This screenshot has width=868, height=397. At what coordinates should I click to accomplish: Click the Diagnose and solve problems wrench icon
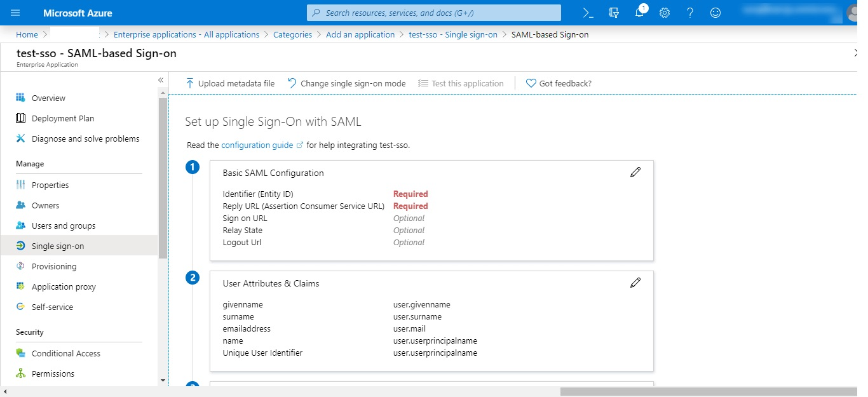pyautogui.click(x=20, y=138)
